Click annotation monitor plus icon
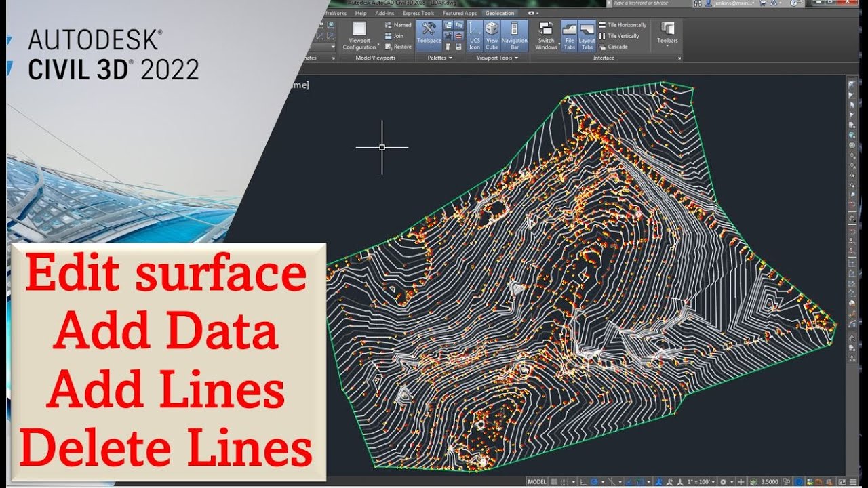868x488 pixels. coord(741,481)
